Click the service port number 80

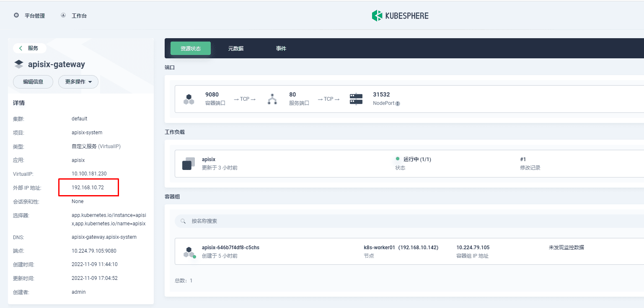tap(292, 95)
